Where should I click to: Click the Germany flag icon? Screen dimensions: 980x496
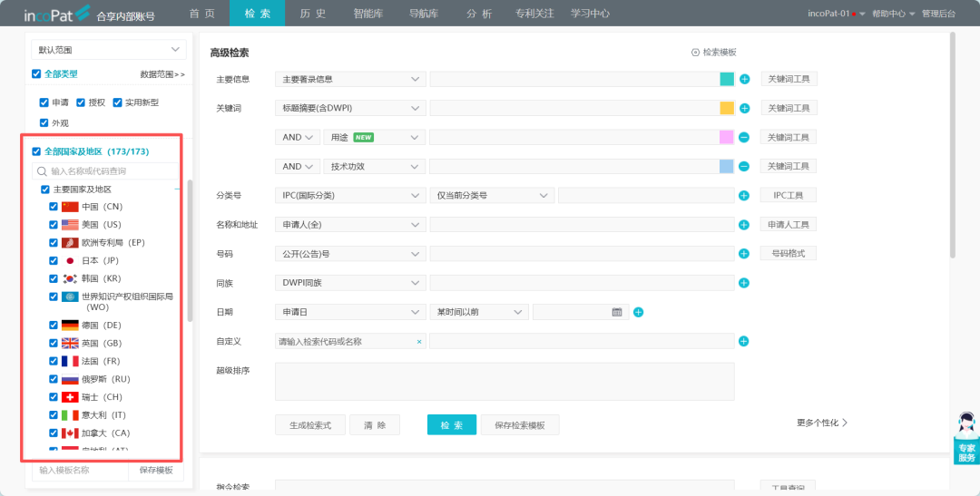tap(70, 326)
